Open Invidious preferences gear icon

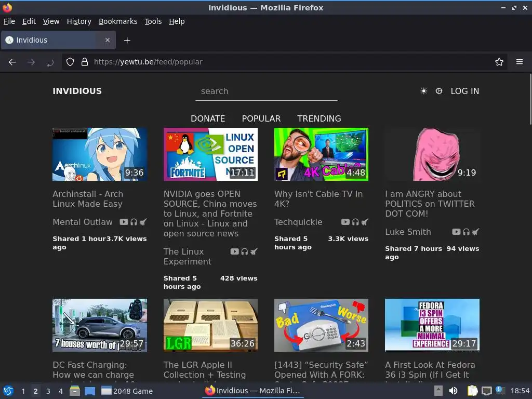438,91
